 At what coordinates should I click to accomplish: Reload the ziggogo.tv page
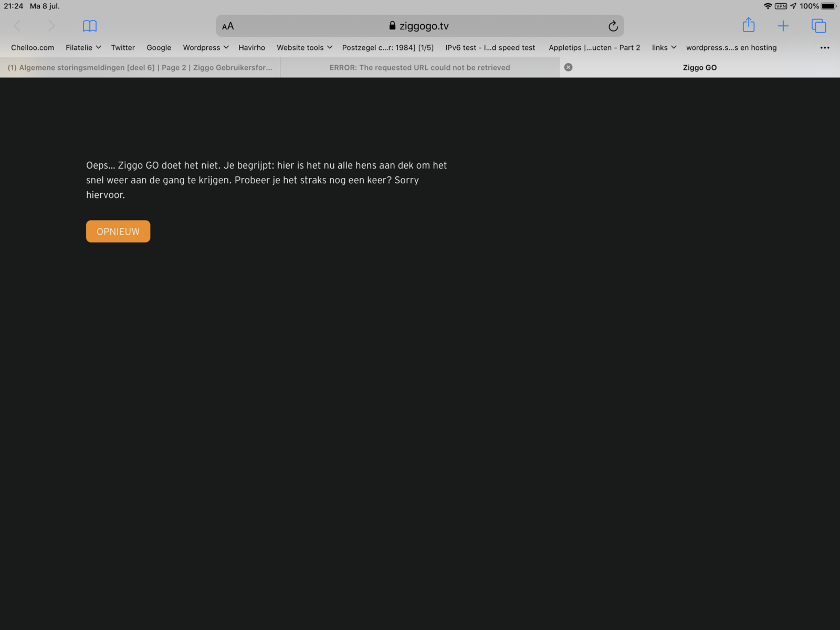tap(613, 26)
